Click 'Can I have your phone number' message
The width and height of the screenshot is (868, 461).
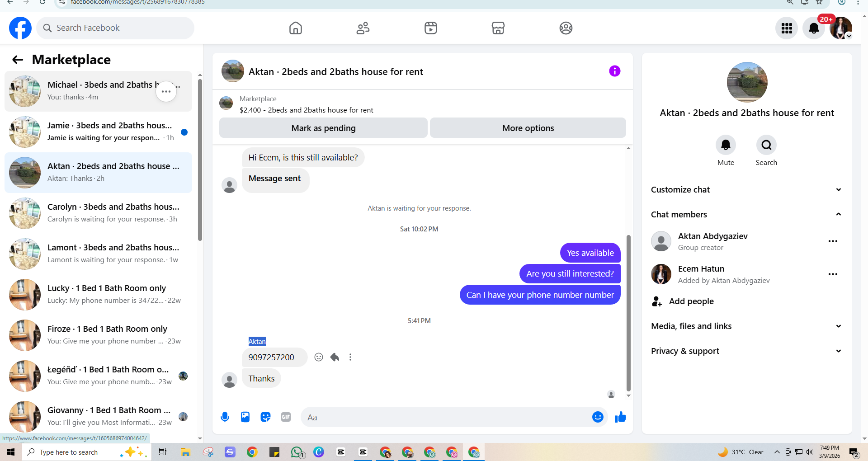tap(540, 295)
